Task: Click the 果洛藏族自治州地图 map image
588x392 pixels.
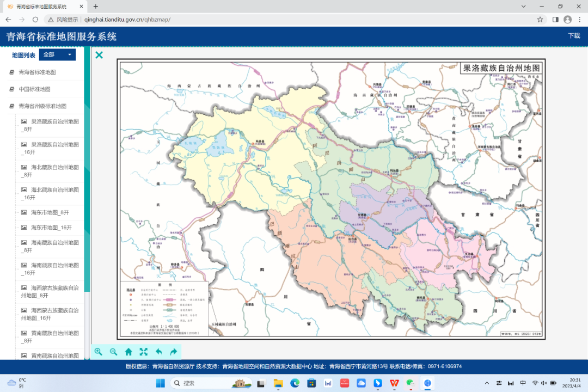Action: pos(331,199)
